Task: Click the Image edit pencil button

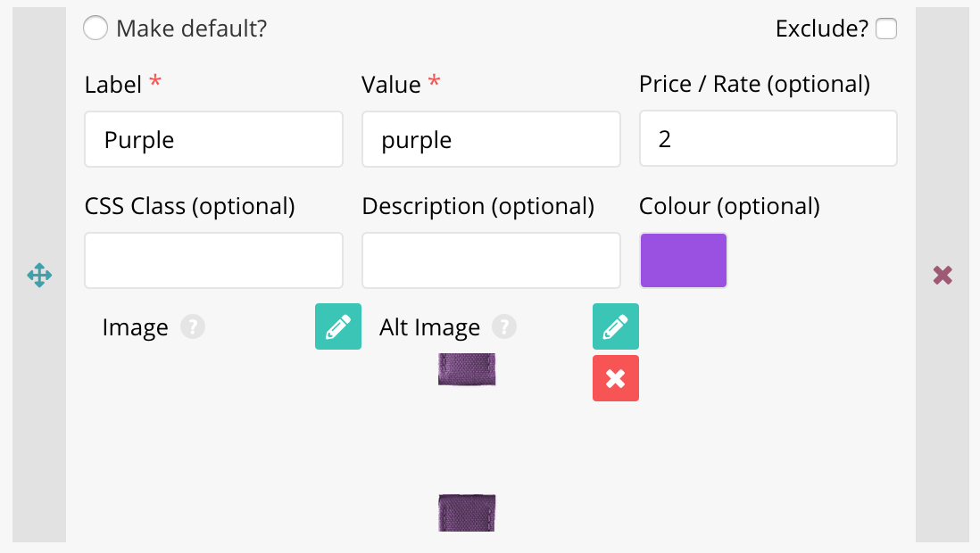Action: (x=338, y=326)
